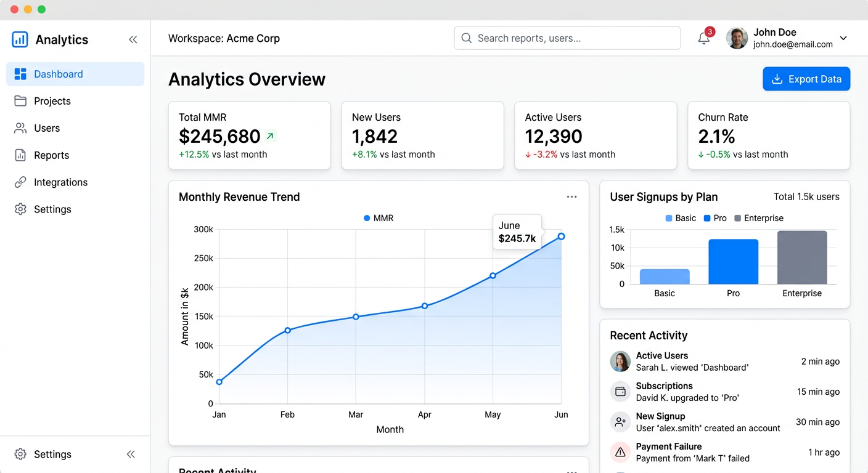The width and height of the screenshot is (868, 473).
Task: Toggle the MMR series in the legend
Action: click(x=378, y=217)
